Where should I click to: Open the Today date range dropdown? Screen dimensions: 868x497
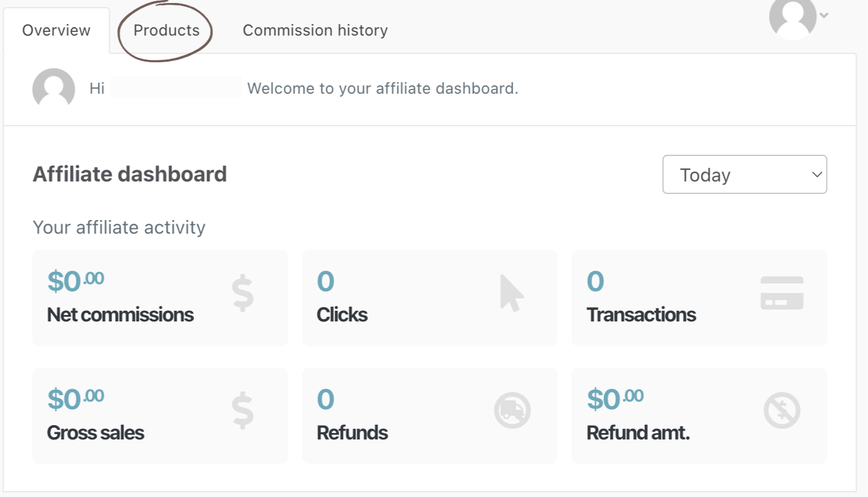tap(745, 174)
